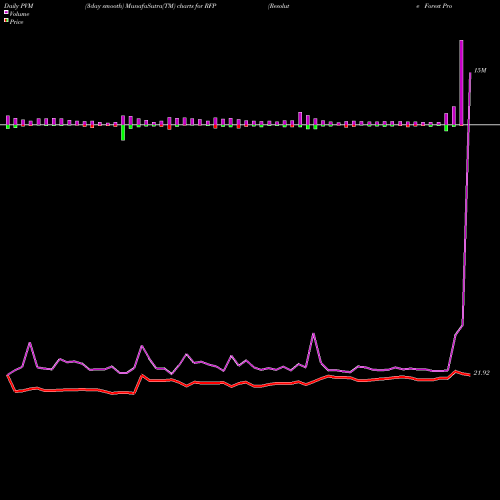Click the '21.92' price value label

481,373
